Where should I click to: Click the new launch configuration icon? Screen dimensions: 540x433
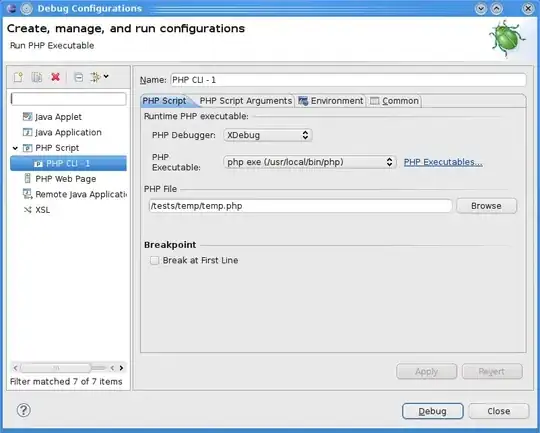[x=18, y=77]
